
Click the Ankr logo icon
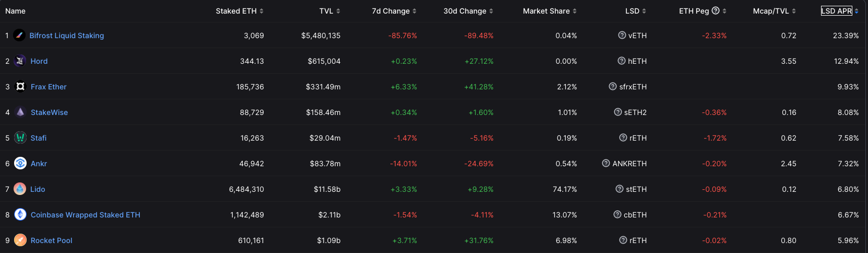(x=20, y=164)
